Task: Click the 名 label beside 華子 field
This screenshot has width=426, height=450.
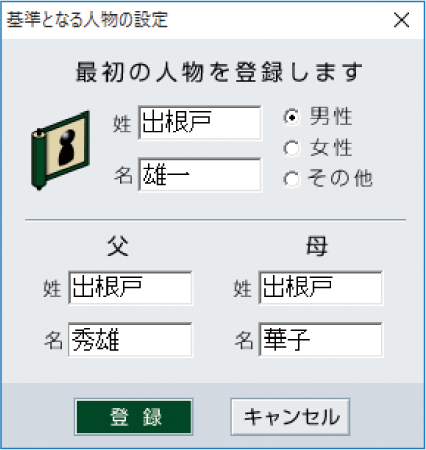Action: pyautogui.click(x=243, y=340)
